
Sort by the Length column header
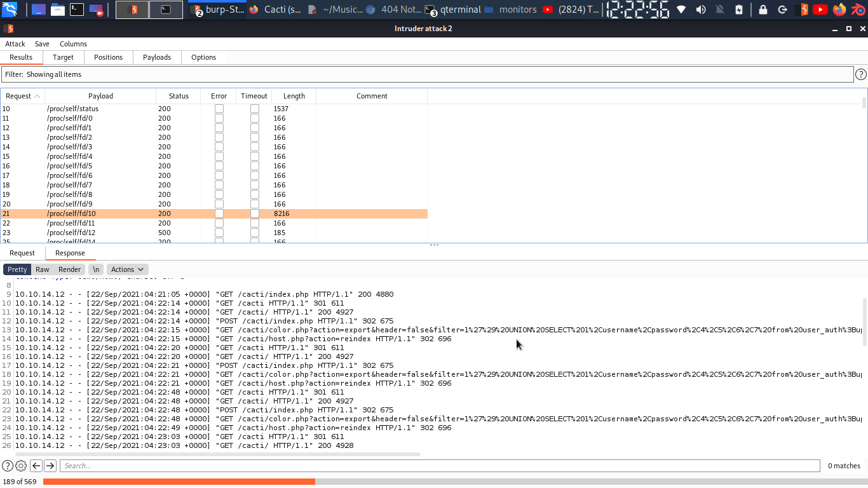tap(294, 96)
